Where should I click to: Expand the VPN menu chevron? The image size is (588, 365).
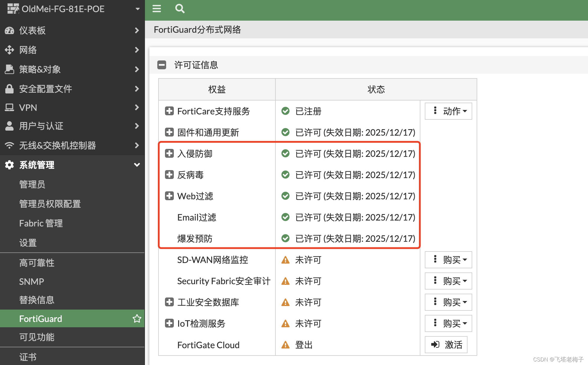[137, 108]
